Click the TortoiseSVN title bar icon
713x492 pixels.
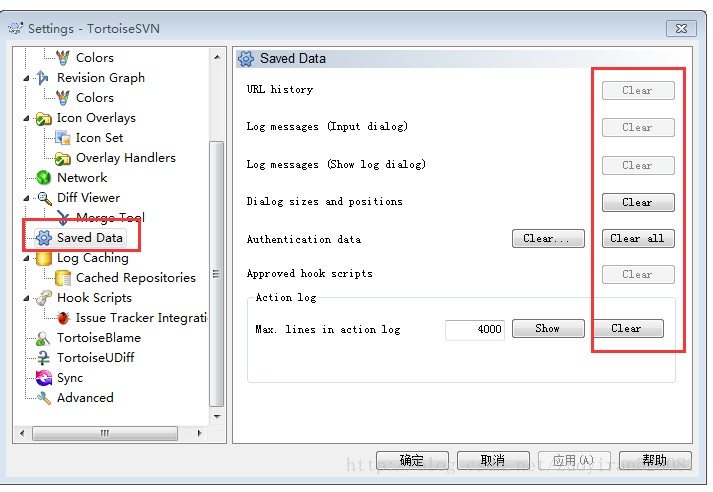click(15, 28)
